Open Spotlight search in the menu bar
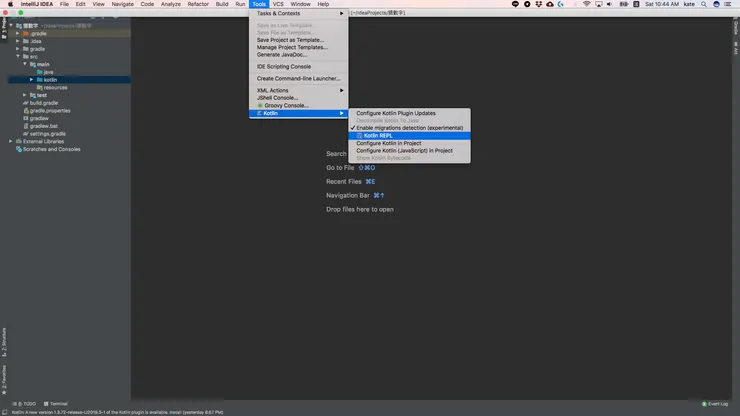Viewport: 740px width, 416px height. point(704,4)
